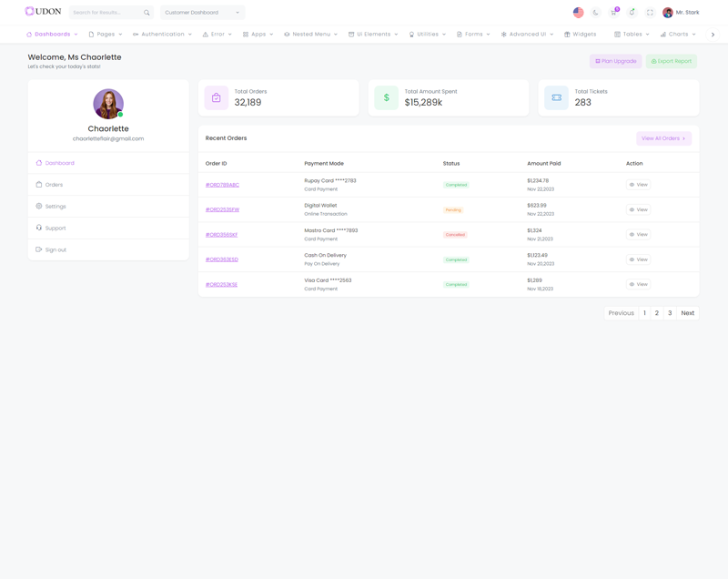
Task: Click the Total Tickets icon
Action: 556,97
